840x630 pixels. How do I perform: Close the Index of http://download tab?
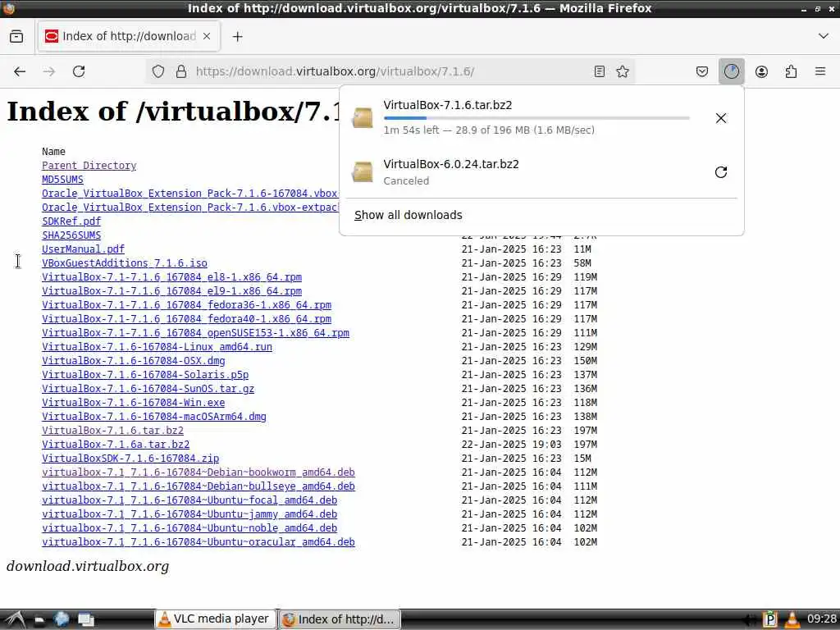[x=207, y=36]
